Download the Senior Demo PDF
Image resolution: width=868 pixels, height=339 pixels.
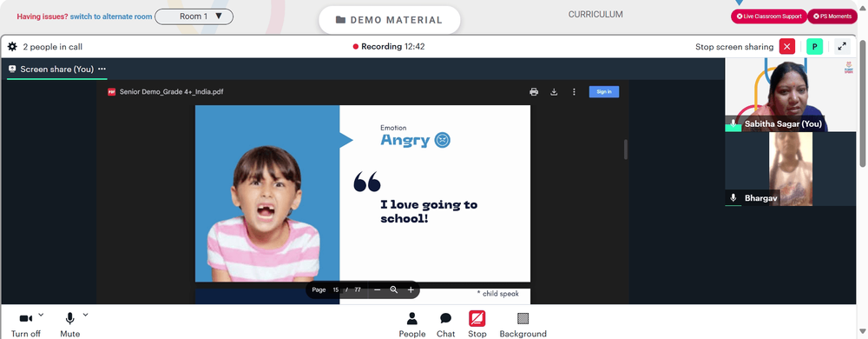point(554,92)
